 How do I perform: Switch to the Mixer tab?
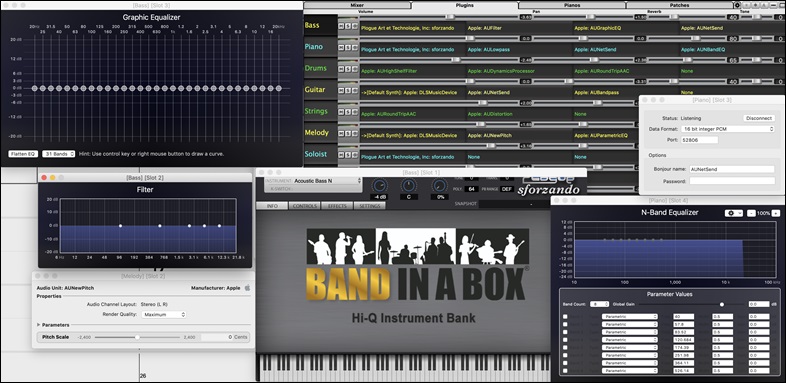357,5
